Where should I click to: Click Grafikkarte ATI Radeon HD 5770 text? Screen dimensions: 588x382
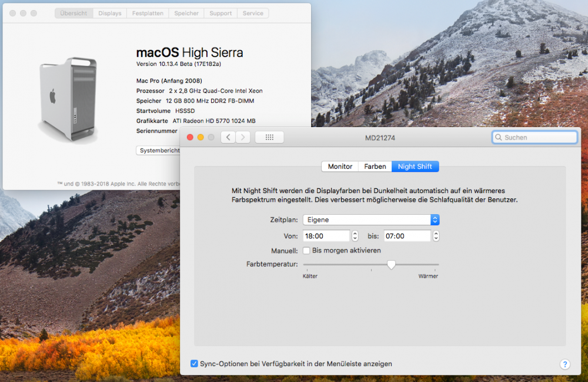click(x=196, y=121)
